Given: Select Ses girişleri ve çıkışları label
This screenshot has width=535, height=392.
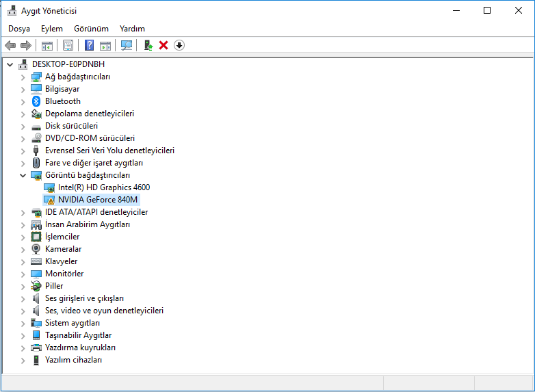Looking at the screenshot, I should coord(84,298).
